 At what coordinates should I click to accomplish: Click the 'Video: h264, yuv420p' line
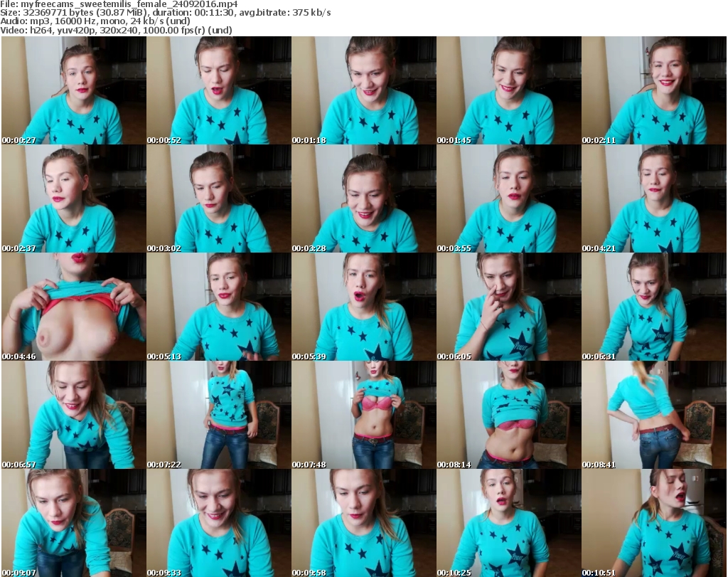click(116, 30)
